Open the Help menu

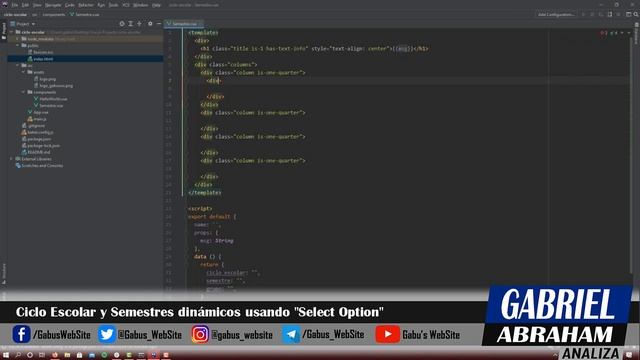(156, 5)
